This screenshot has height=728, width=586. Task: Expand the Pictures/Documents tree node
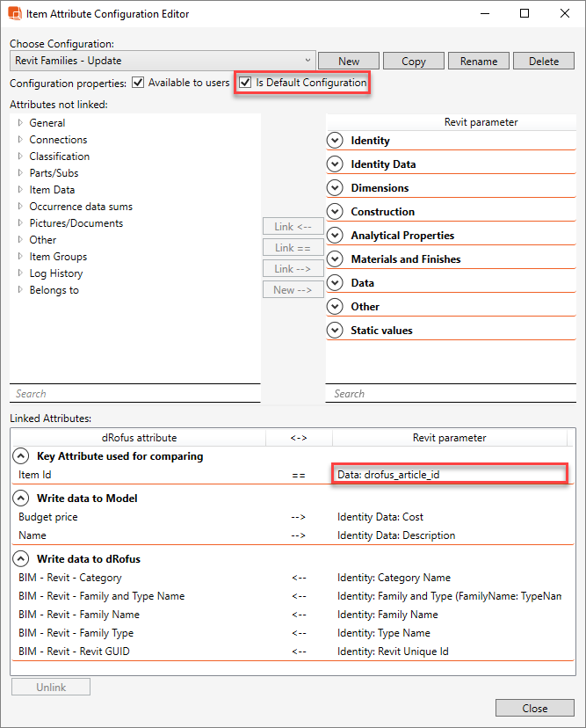(x=20, y=223)
